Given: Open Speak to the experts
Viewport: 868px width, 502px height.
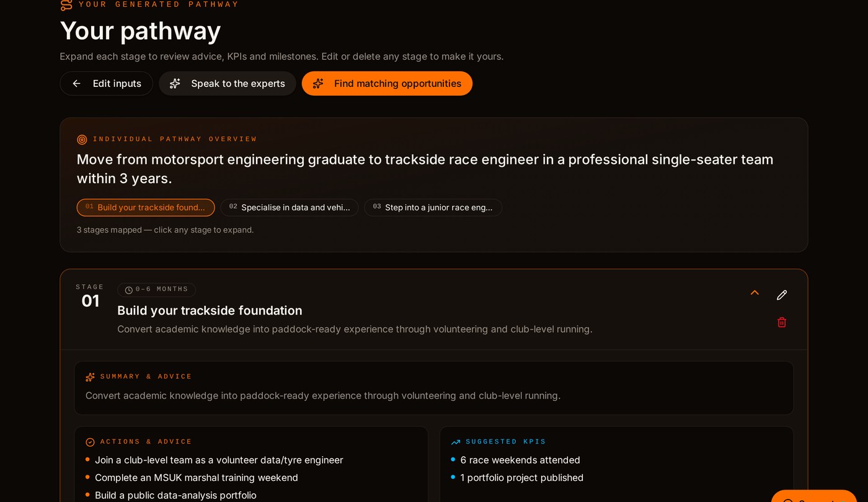Looking at the screenshot, I should [227, 83].
